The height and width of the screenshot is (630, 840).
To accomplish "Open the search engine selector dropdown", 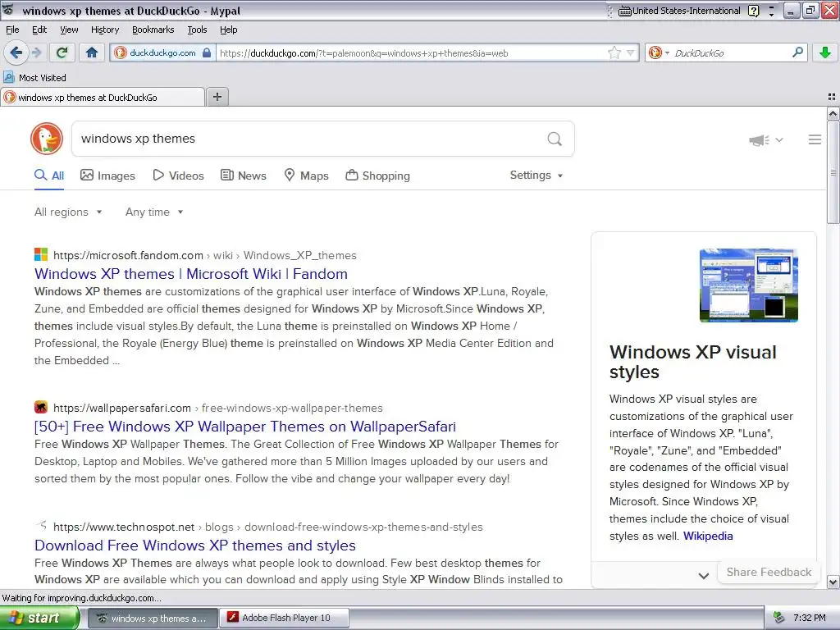I will tap(659, 52).
